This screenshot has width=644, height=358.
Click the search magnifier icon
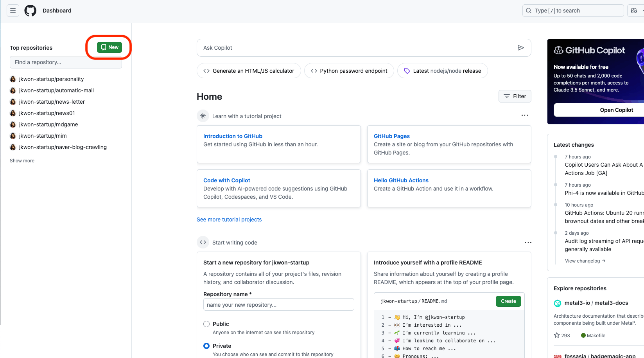[x=529, y=11]
